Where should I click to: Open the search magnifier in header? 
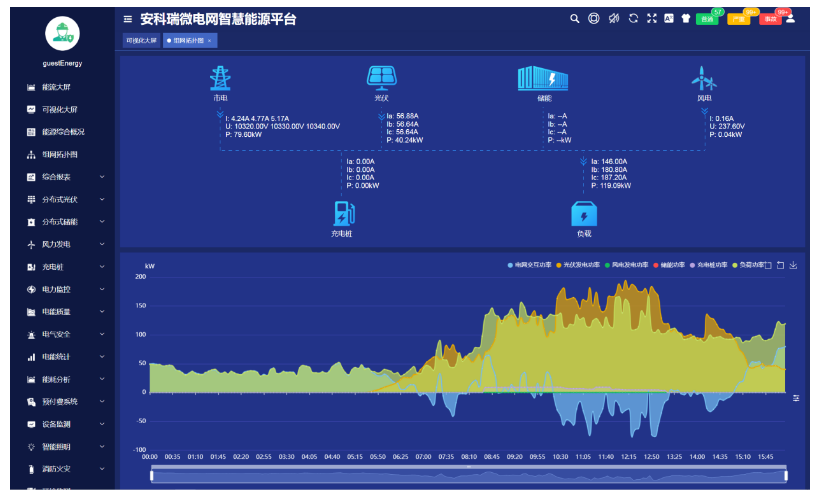574,19
